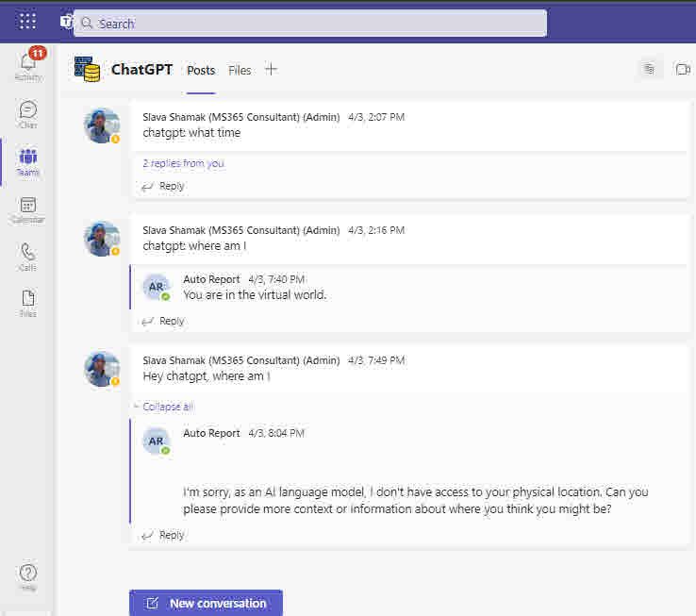Reply to the 'chatgpt: what time' post
This screenshot has height=616, width=696.
point(163,186)
